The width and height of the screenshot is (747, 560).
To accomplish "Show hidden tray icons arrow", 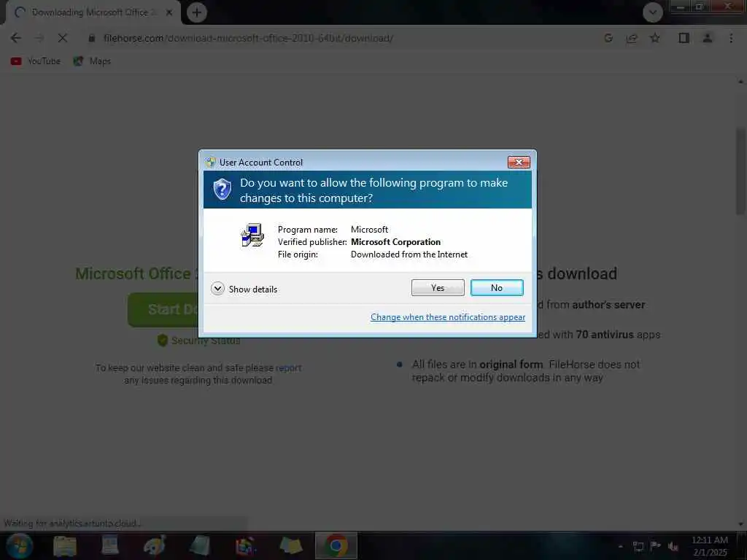I will point(620,546).
